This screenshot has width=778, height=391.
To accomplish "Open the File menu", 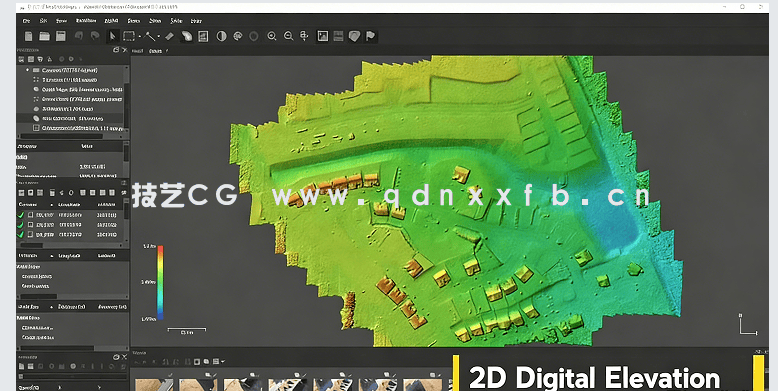I will tap(26, 21).
